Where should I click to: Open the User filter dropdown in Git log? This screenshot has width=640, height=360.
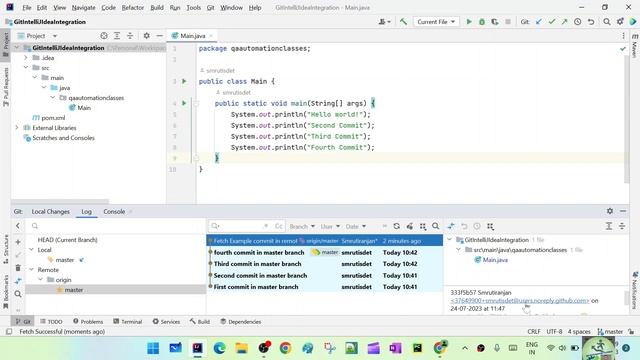pyautogui.click(x=330, y=226)
